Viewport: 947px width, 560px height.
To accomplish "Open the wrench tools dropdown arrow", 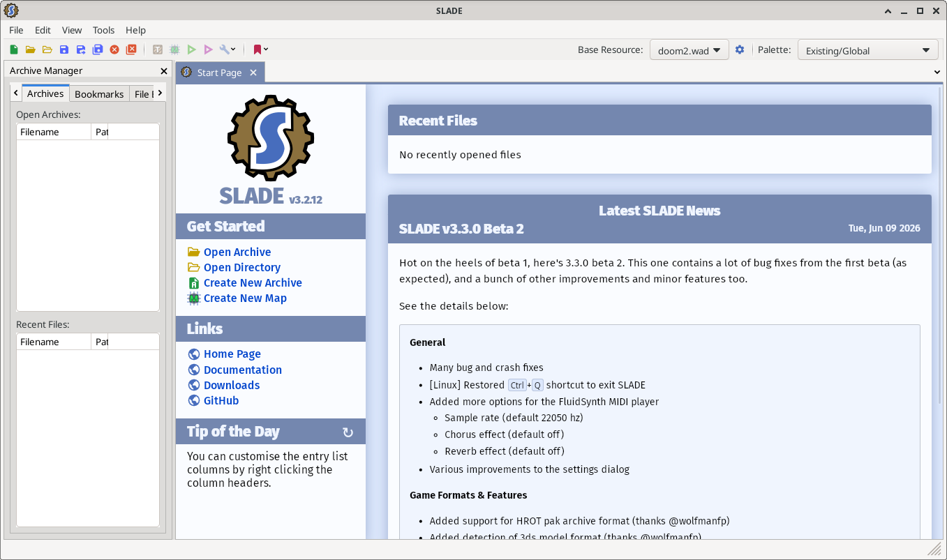I will 233,50.
